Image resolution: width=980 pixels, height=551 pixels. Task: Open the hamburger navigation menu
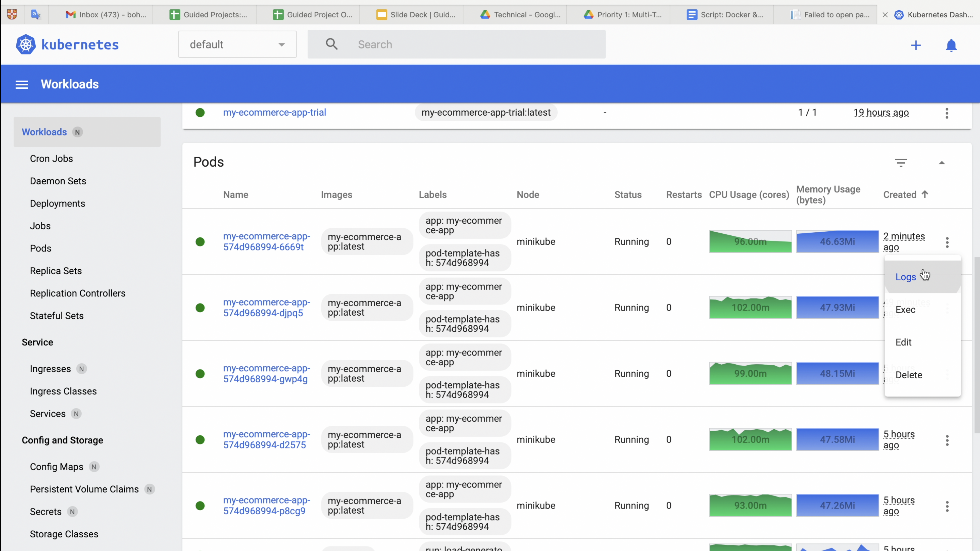[22, 84]
